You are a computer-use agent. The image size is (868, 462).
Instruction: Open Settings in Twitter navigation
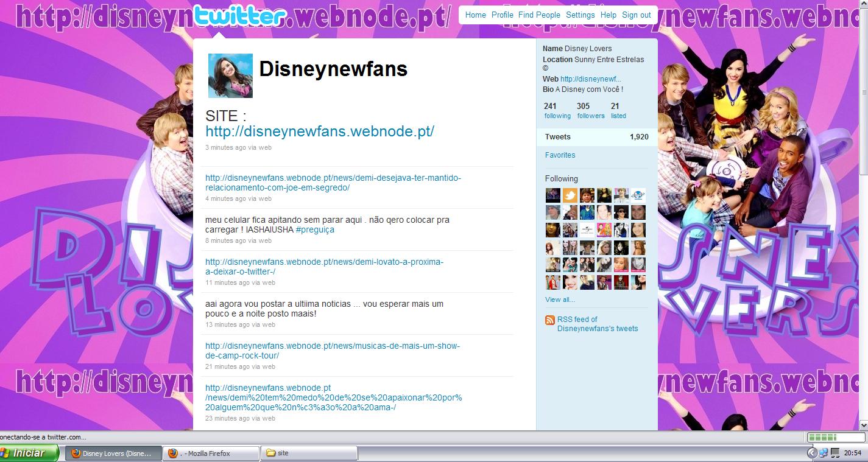coord(580,15)
